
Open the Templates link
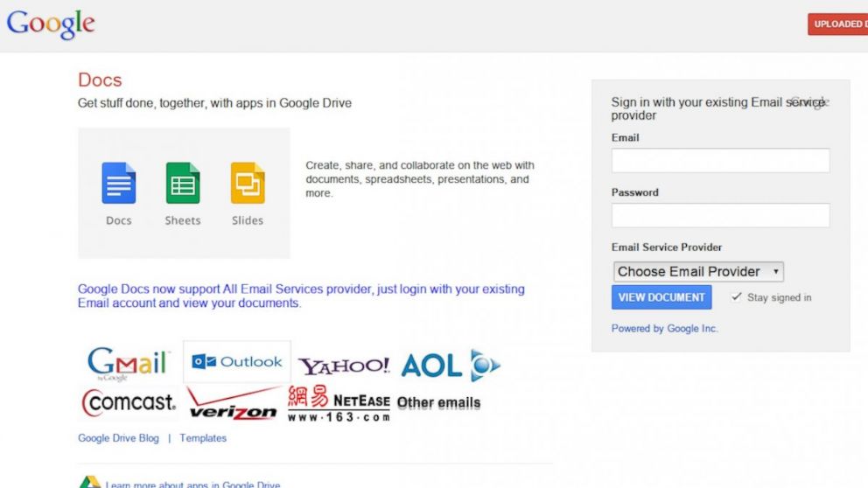(203, 438)
